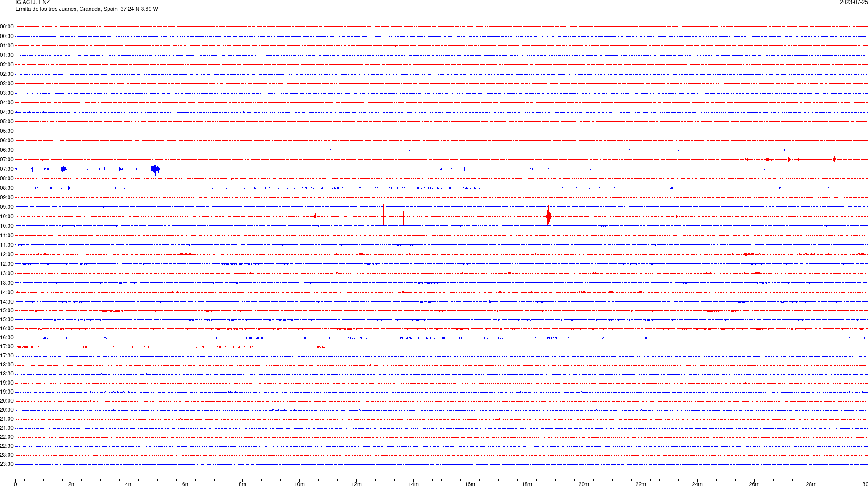Select the 19:30 time row label
This screenshot has width=868, height=488.
coord(7,392)
